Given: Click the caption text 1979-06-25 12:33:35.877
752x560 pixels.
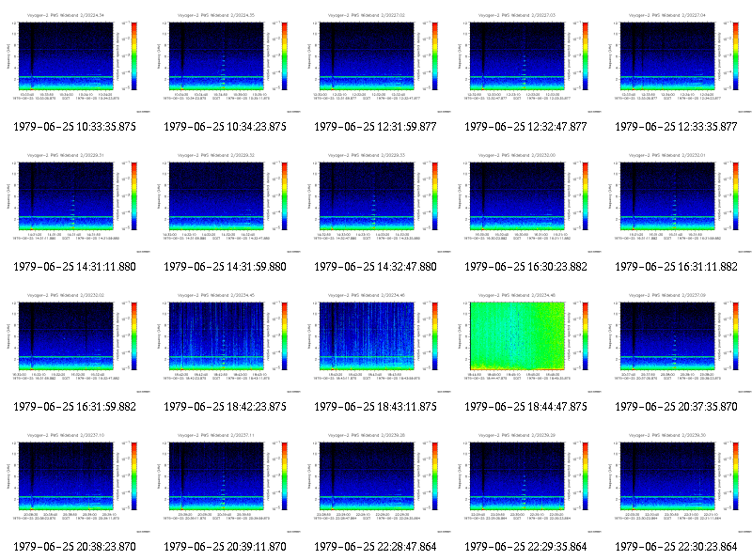Looking at the screenshot, I should (x=677, y=127).
